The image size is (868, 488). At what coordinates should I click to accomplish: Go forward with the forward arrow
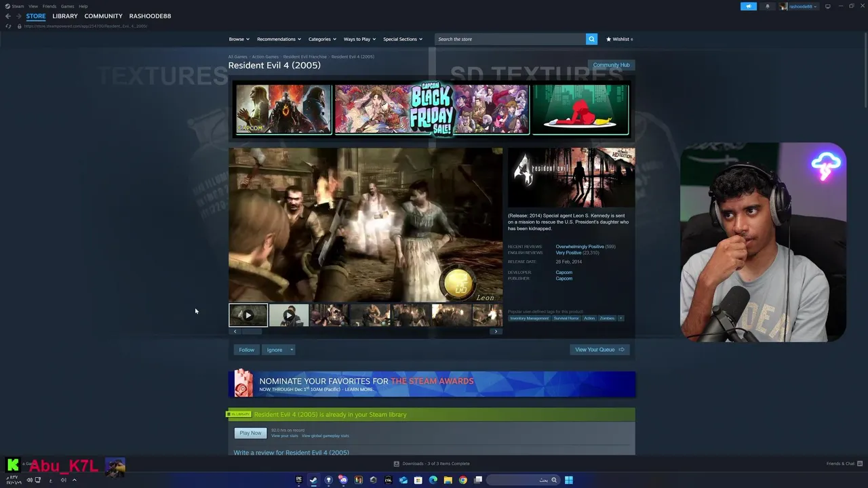18,16
